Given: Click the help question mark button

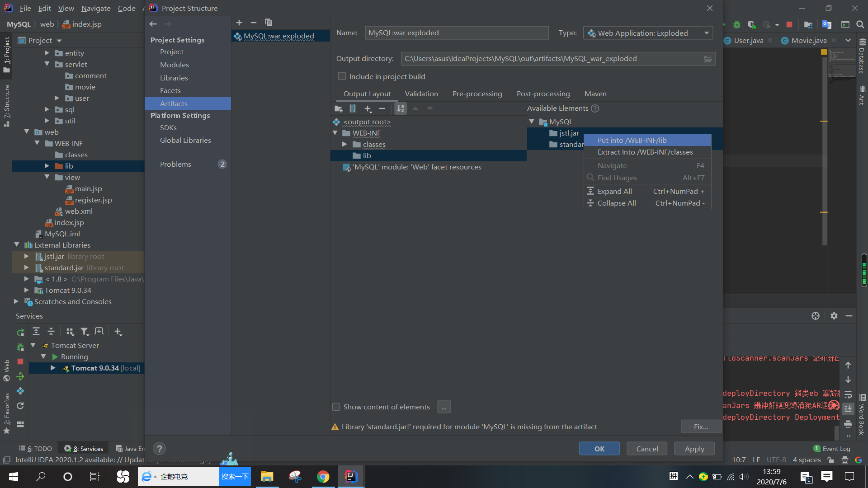Looking at the screenshot, I should click(159, 449).
